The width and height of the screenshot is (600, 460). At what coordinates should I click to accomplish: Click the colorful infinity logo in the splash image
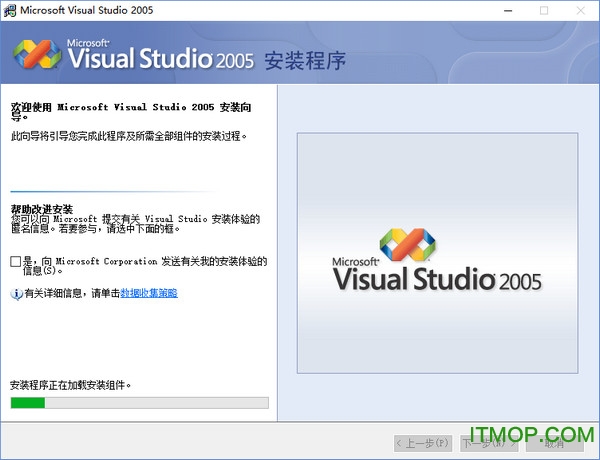(407, 245)
